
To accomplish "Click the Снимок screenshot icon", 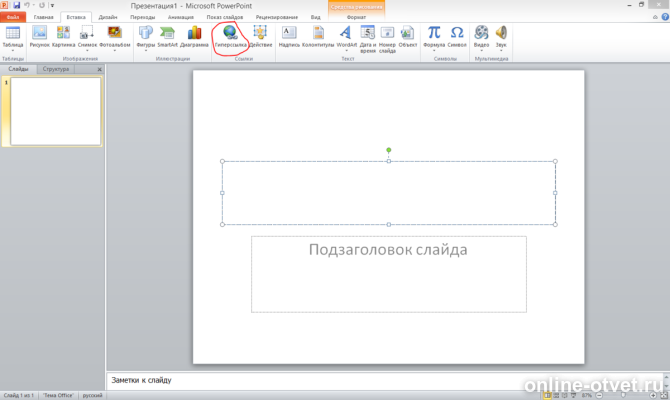I will [87, 33].
